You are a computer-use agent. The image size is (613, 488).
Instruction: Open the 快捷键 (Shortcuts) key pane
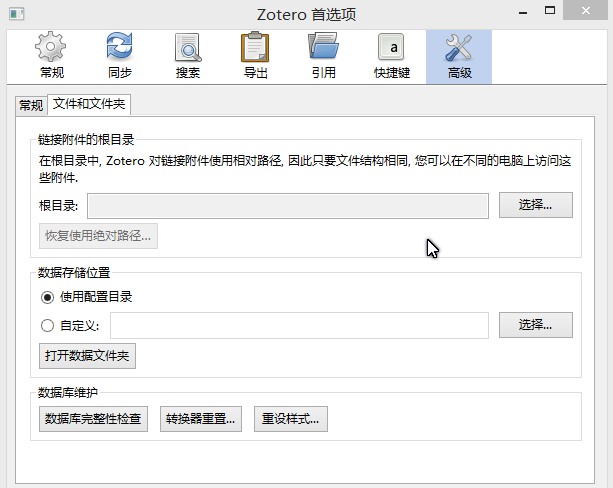tap(392, 56)
